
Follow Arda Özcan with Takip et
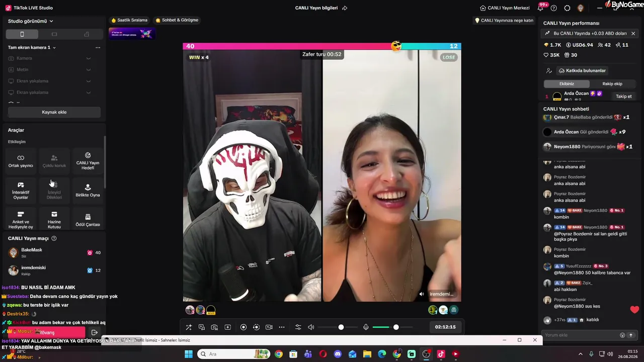click(x=624, y=97)
